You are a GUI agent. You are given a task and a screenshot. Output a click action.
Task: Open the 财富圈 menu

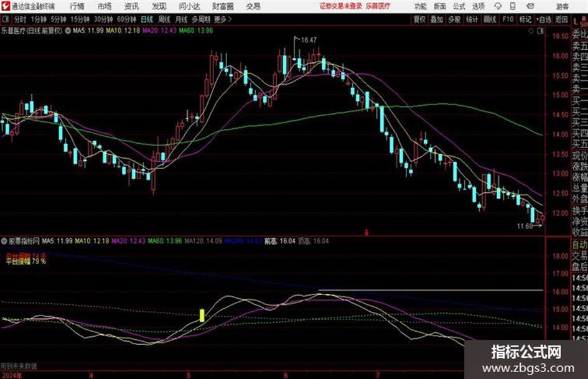pyautogui.click(x=223, y=6)
